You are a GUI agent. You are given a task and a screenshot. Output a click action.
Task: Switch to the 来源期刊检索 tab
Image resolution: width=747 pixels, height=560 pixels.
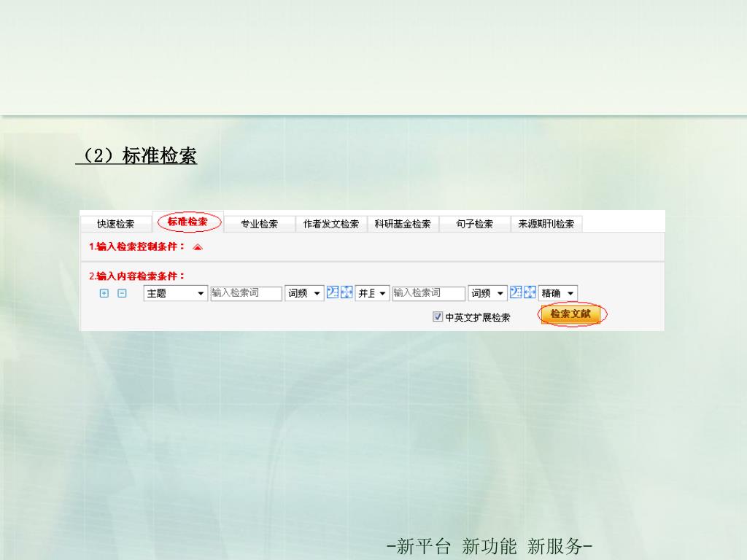pyautogui.click(x=546, y=224)
